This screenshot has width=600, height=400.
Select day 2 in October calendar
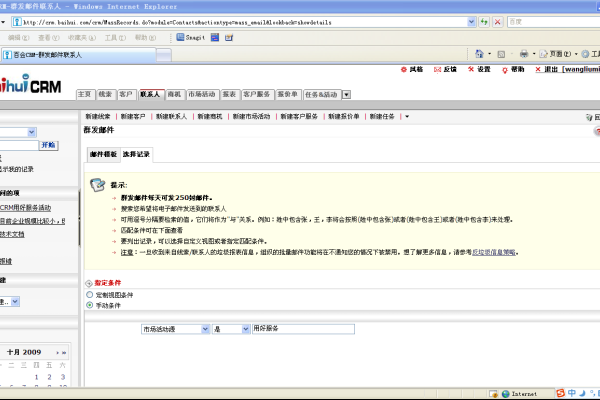49,377
